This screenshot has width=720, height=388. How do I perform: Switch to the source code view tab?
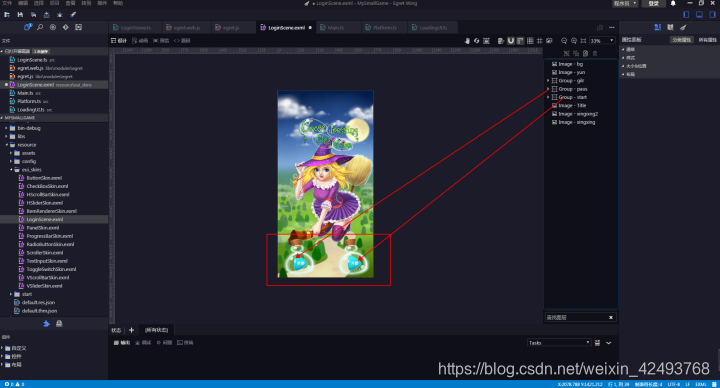182,41
